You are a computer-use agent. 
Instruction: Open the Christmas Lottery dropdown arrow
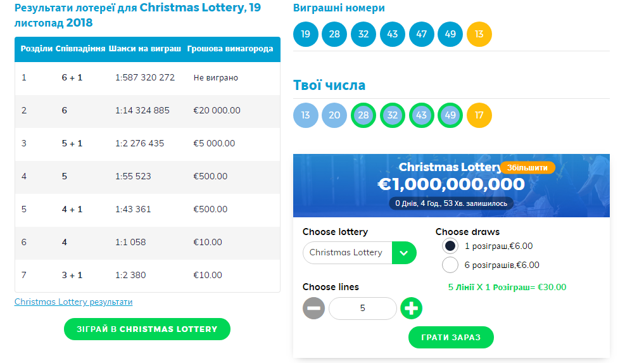coord(404,253)
